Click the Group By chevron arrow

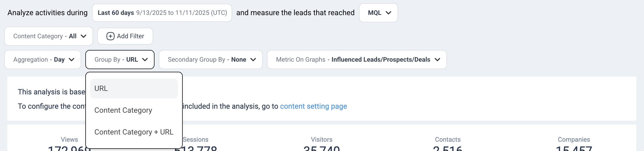[x=145, y=60]
